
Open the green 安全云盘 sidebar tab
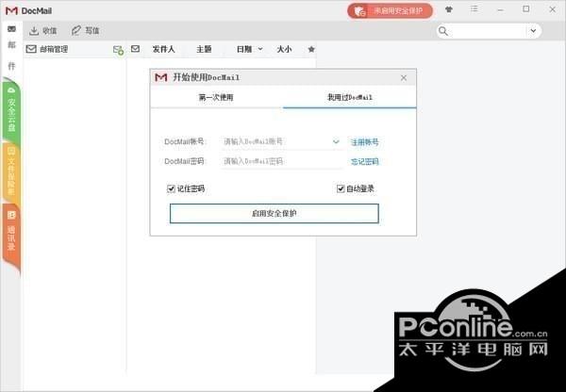(11, 110)
